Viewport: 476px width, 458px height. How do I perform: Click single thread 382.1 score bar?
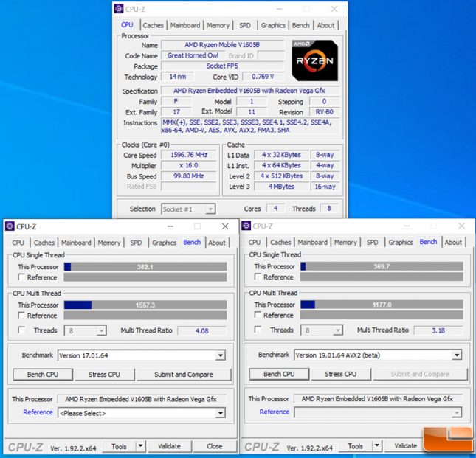point(145,267)
